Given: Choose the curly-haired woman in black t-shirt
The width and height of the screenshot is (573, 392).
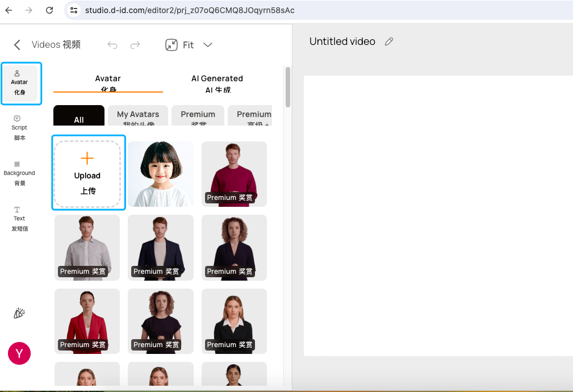Looking at the screenshot, I should (161, 322).
